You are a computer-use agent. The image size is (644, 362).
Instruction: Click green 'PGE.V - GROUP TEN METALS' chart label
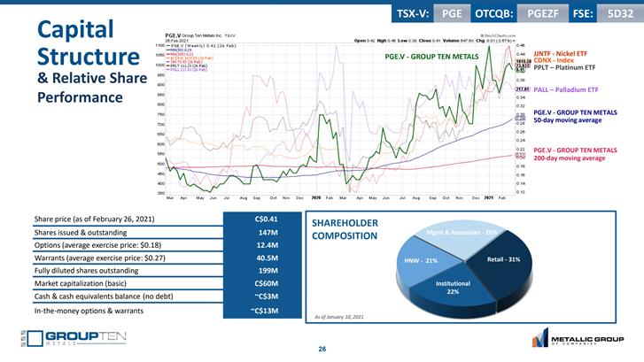[x=431, y=57]
